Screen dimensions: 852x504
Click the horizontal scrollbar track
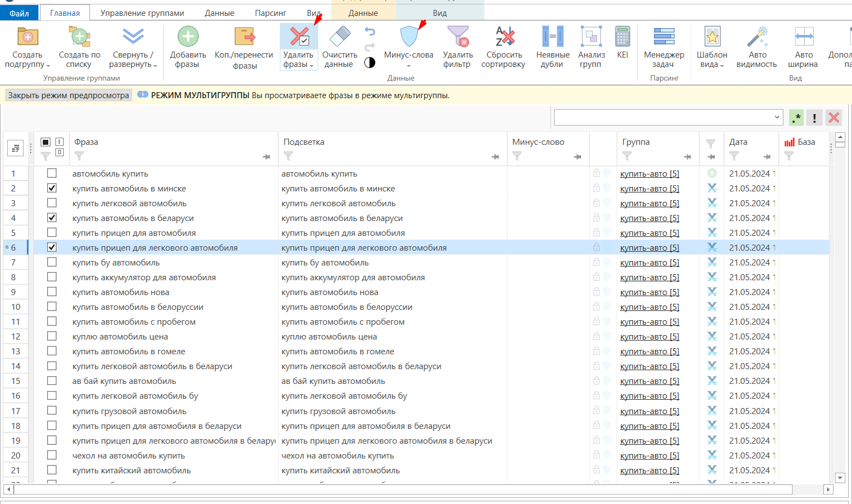pyautogui.click(x=403, y=489)
